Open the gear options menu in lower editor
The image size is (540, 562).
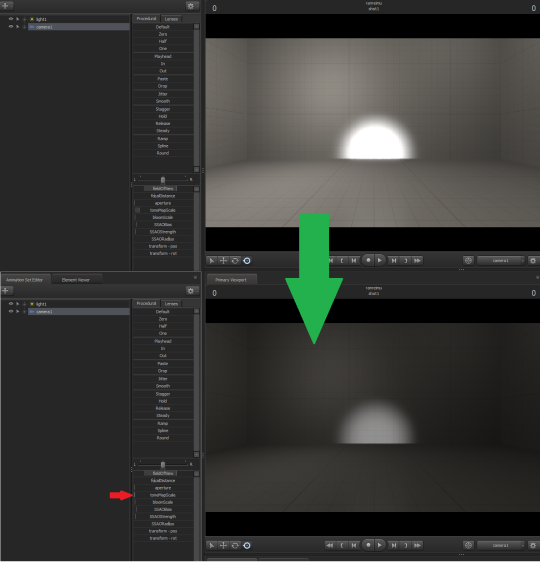[x=192, y=291]
